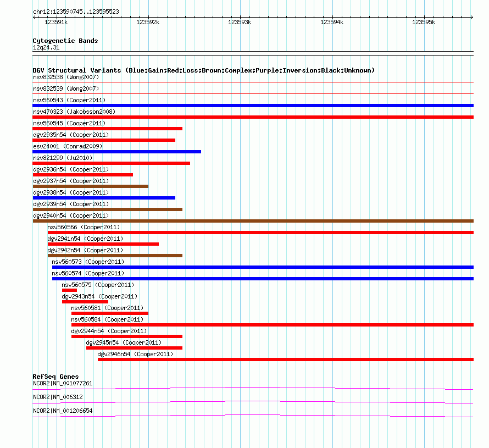The width and height of the screenshot is (489, 448).
Task: Open the nsv832539 (Wong2007) variant label
Action: pyautogui.click(x=66, y=89)
